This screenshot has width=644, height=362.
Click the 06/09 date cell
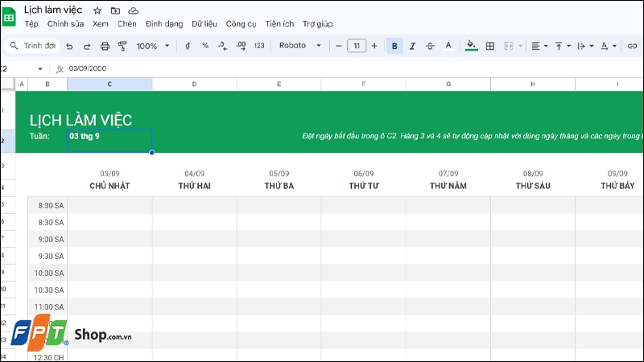[364, 174]
